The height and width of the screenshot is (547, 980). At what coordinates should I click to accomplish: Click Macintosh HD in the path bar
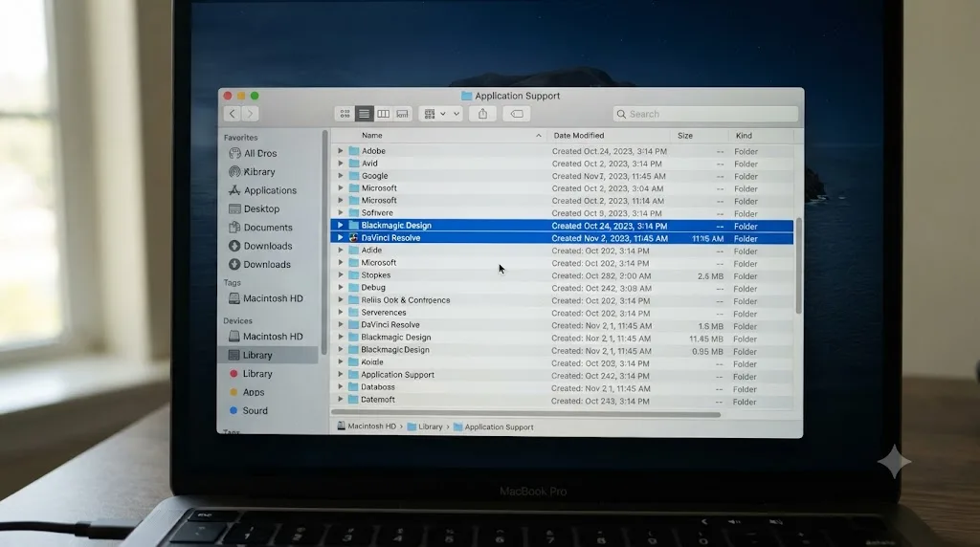click(x=367, y=427)
